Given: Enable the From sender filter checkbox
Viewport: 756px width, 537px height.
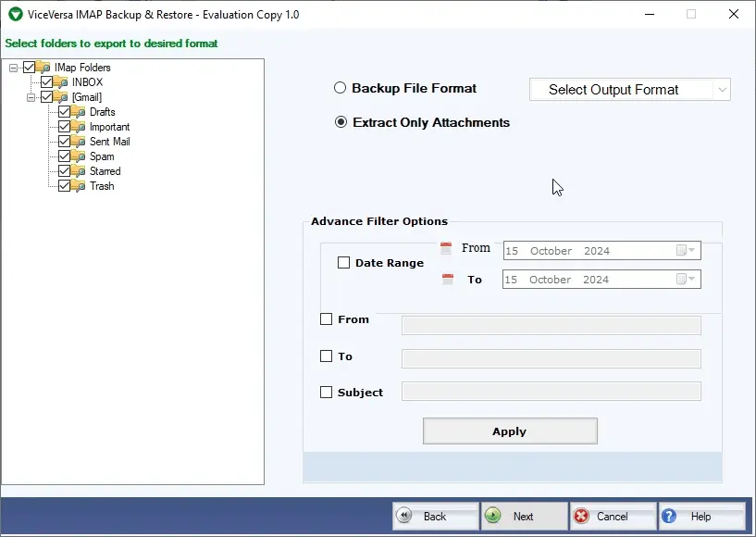Looking at the screenshot, I should coord(326,318).
